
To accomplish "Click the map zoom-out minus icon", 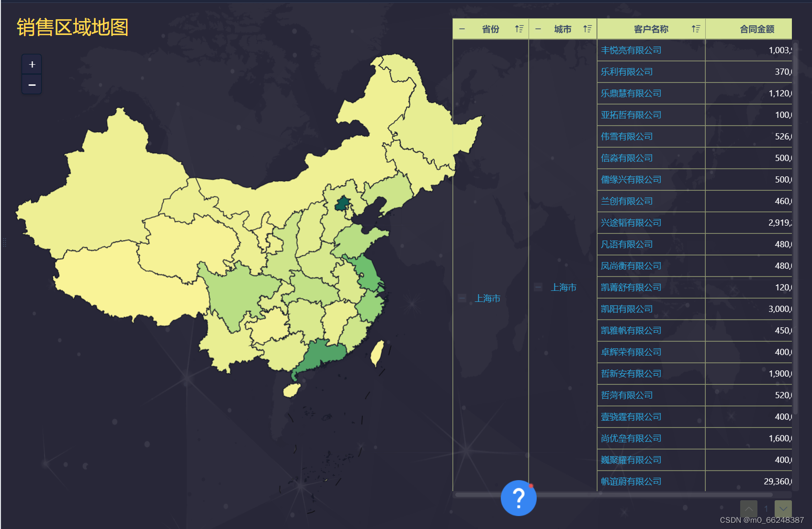I will tap(32, 84).
